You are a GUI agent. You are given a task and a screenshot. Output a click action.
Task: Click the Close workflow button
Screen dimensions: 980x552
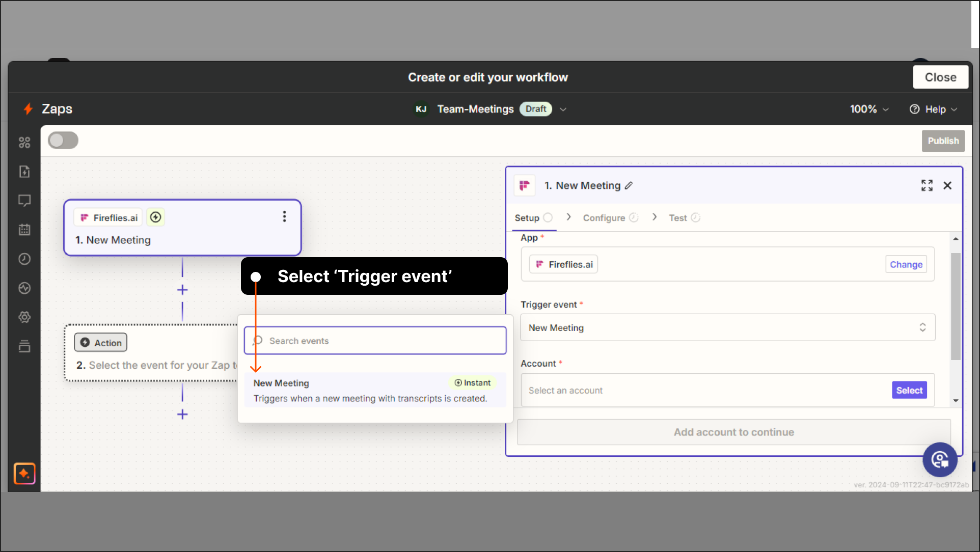[x=940, y=77]
